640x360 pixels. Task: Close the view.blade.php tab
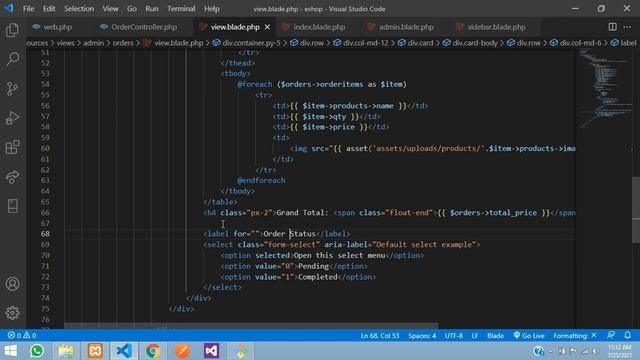[x=267, y=27]
